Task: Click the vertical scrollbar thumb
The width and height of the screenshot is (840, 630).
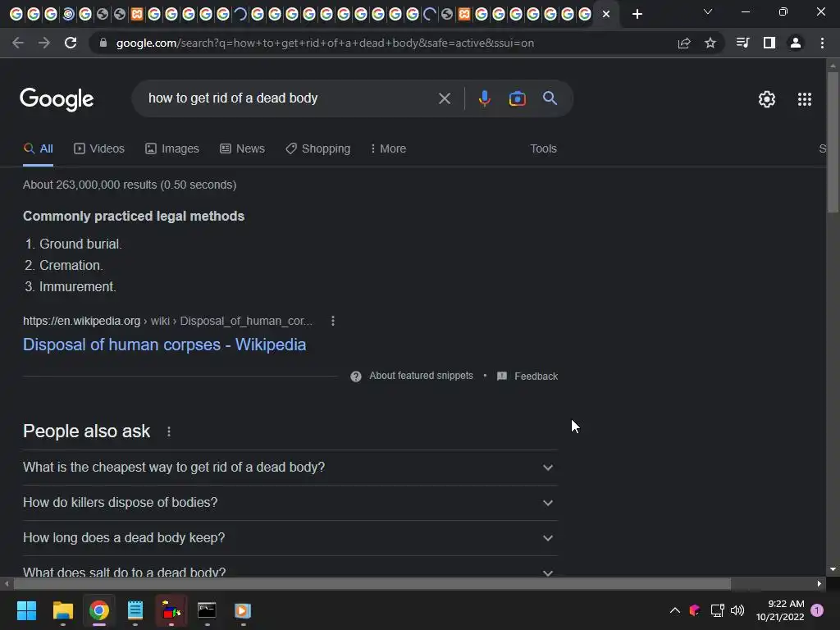Action: tap(833, 142)
